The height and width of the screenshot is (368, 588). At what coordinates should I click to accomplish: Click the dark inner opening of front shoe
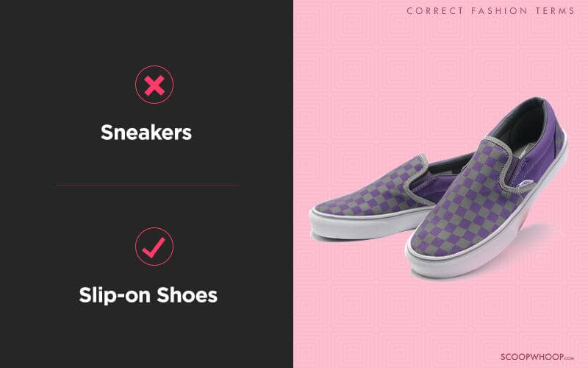[525, 126]
